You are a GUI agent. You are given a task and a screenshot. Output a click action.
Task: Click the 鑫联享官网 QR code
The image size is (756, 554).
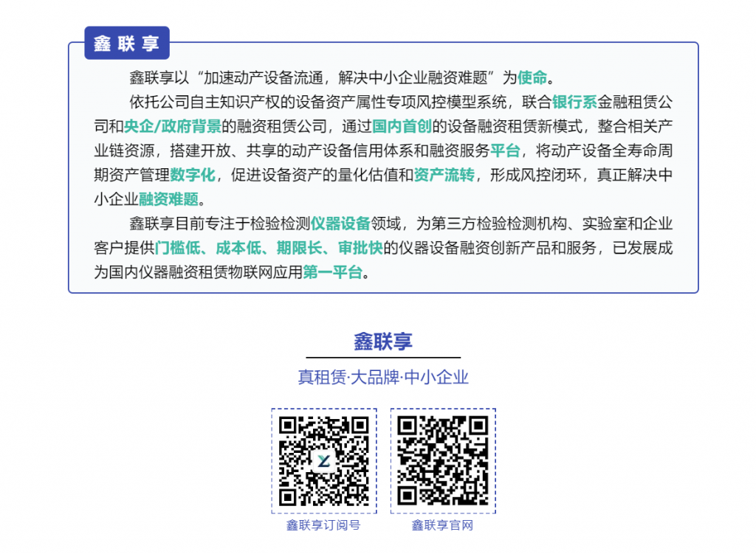[x=443, y=461]
